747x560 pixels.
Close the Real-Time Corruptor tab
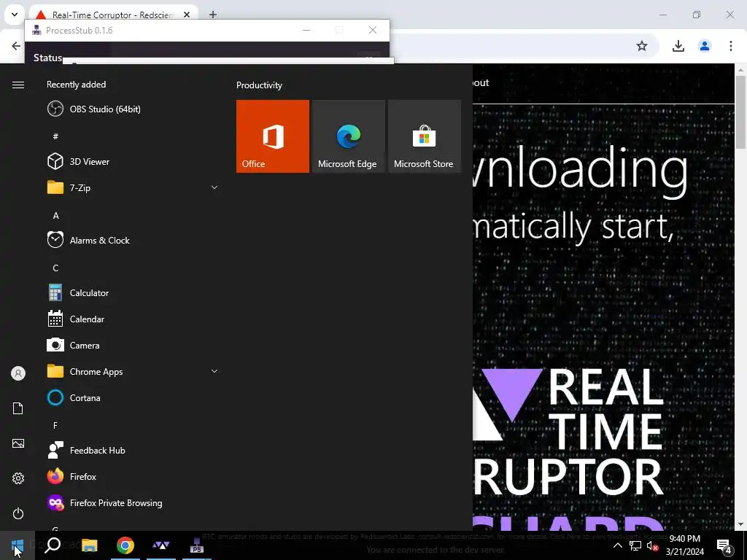click(x=187, y=15)
